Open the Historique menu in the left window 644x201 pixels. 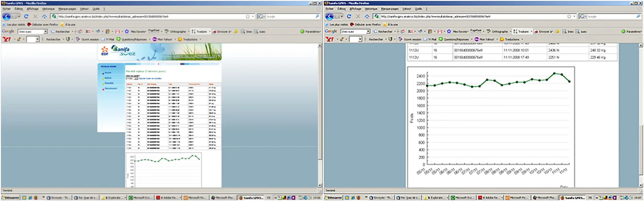tap(48, 9)
